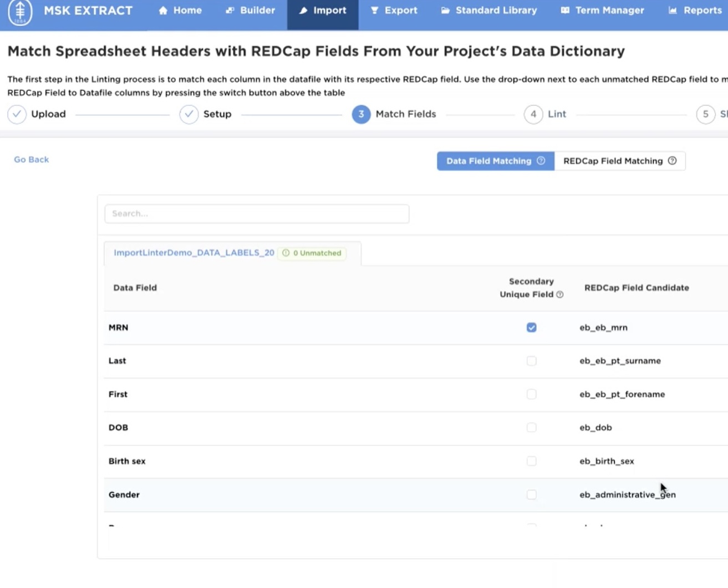
Task: Select the ImportLinterDemo_DATA_LABELS tab
Action: point(194,253)
